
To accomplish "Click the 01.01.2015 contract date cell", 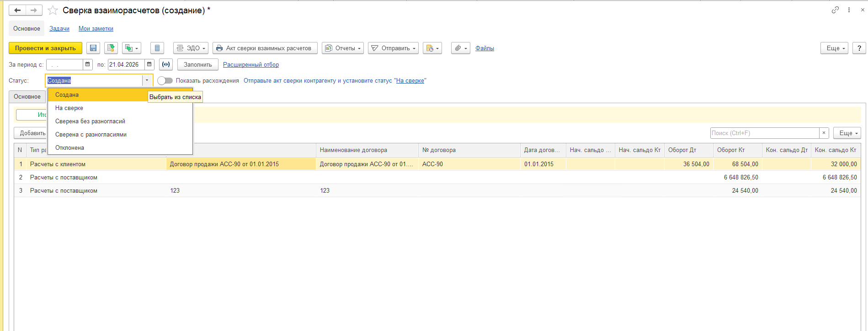I will (x=543, y=164).
